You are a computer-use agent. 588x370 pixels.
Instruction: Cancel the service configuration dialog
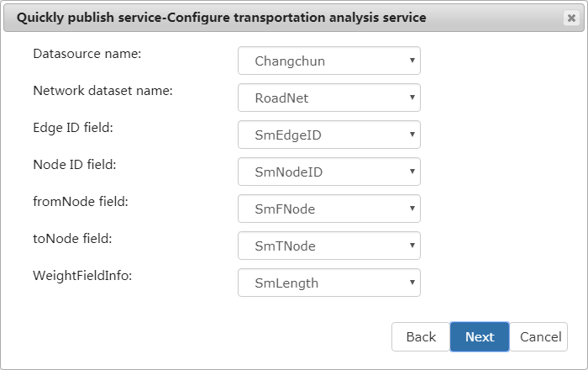(539, 336)
